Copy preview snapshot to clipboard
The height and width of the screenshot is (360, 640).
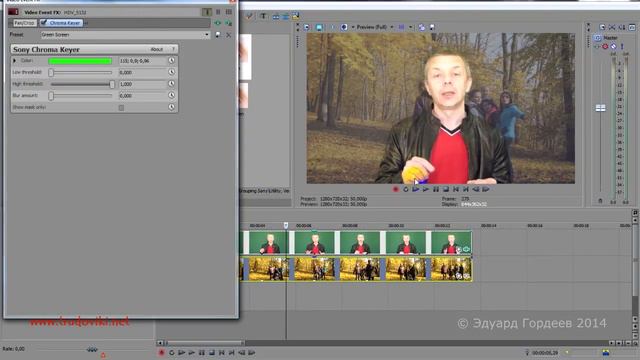(x=422, y=27)
